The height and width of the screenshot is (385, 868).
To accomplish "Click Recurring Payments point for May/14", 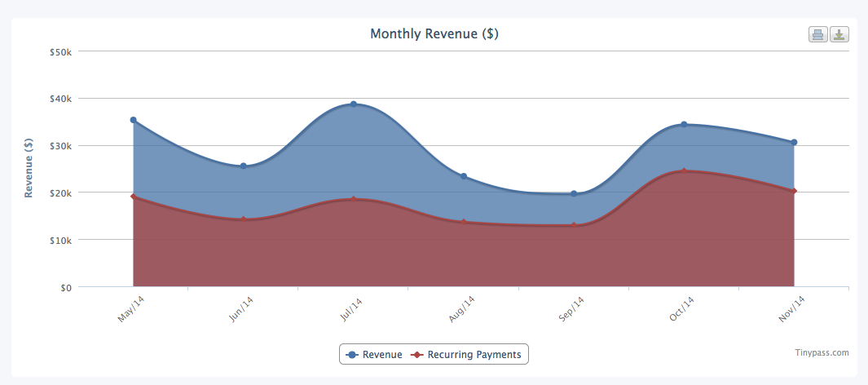I will click(x=133, y=197).
